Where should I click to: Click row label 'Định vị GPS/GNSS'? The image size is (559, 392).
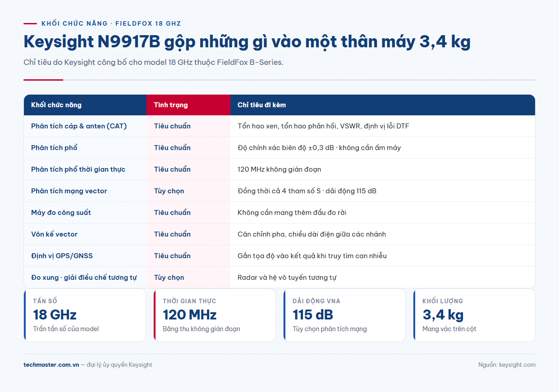point(62,256)
